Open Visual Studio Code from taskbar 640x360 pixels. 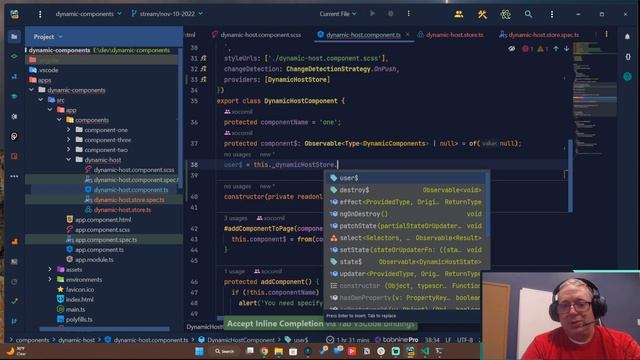(425, 351)
